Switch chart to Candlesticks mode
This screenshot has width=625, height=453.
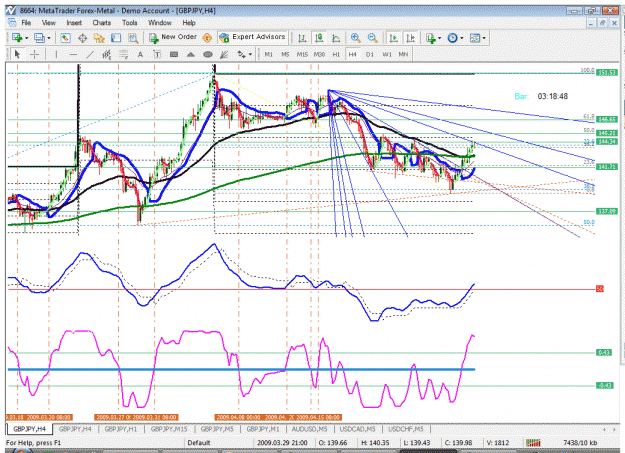pos(319,38)
